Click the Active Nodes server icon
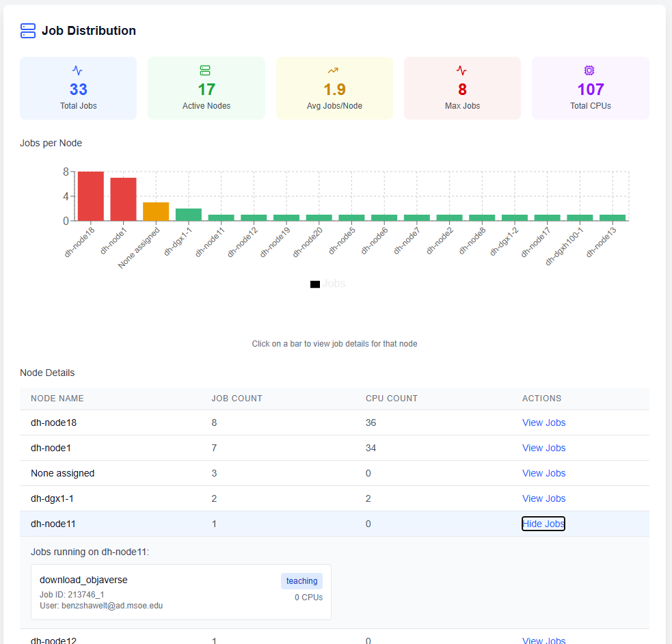 point(206,70)
